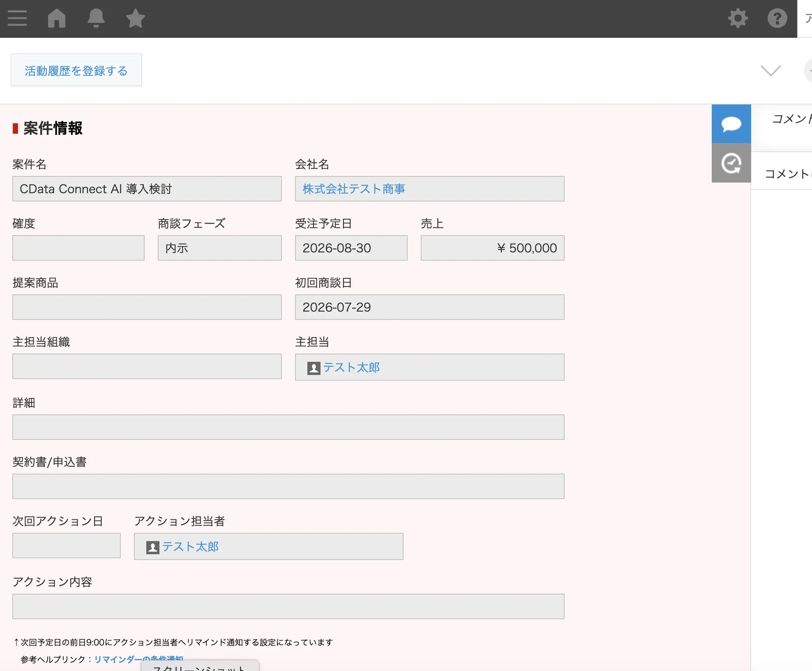Click 活動履歴を登録する button

[76, 70]
